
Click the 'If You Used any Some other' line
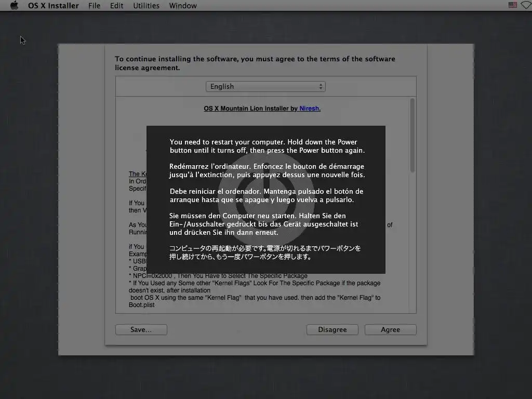pos(255,283)
